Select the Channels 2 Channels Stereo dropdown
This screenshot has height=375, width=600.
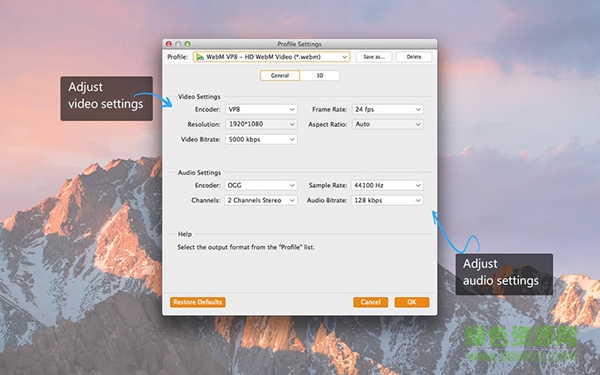coord(261,200)
